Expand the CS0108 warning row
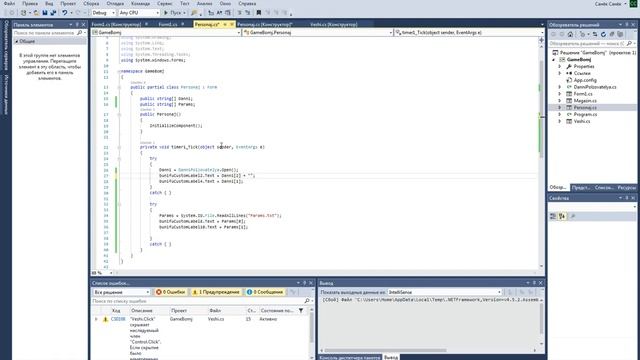This screenshot has height=360, width=640. [96, 319]
